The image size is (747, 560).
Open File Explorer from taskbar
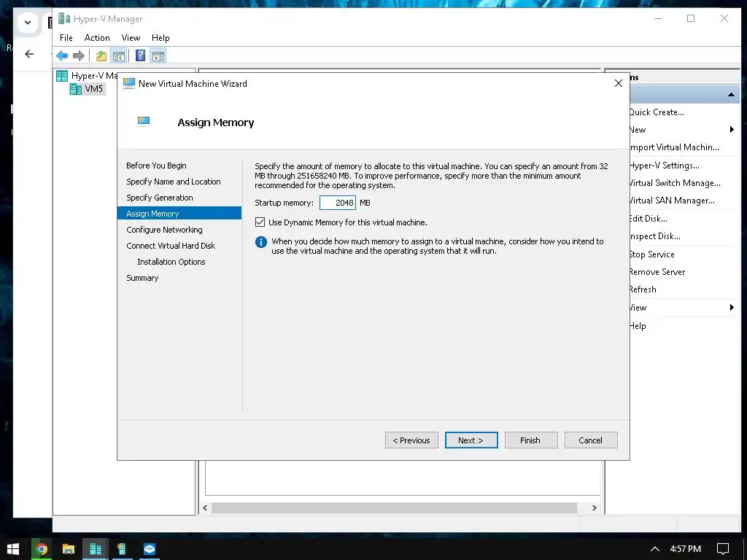click(x=69, y=549)
